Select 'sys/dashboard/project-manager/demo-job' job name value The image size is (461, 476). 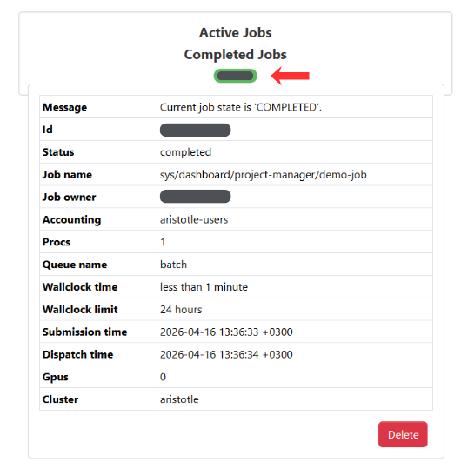pos(264,175)
